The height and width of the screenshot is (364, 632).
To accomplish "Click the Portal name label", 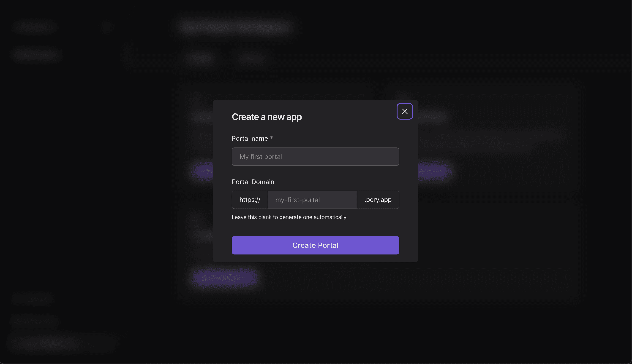I will click(250, 138).
